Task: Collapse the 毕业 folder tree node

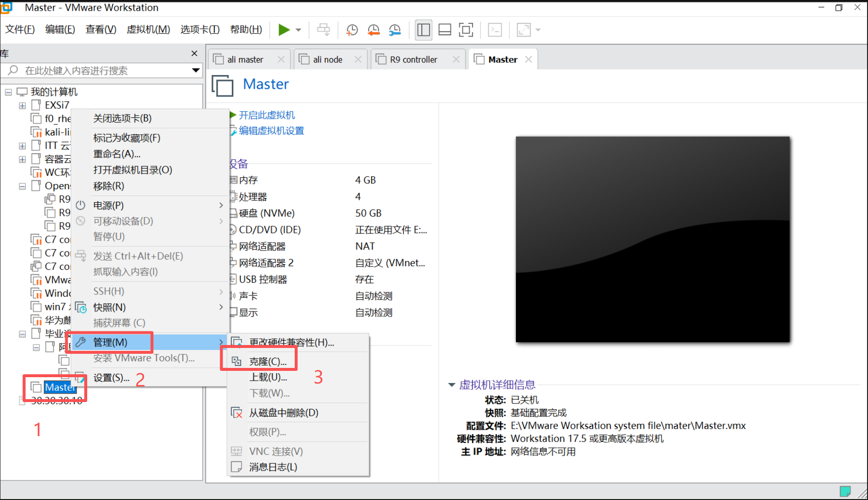Action: click(x=22, y=334)
